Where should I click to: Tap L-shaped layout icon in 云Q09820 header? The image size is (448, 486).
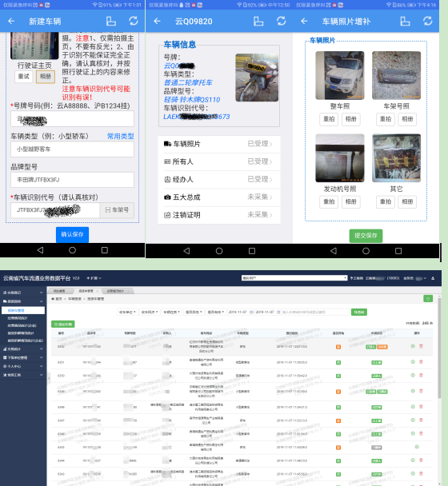258,21
